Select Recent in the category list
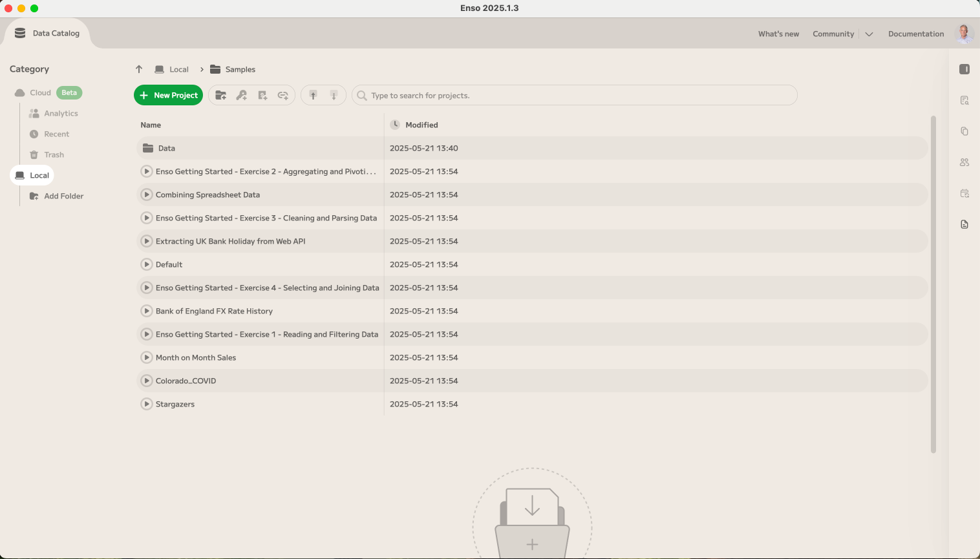The image size is (980, 559). coord(49,134)
